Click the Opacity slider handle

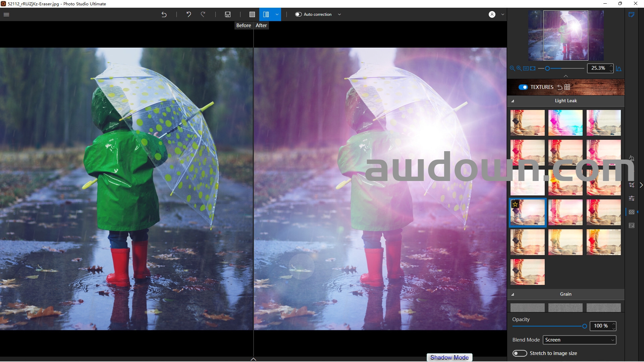[x=585, y=326]
